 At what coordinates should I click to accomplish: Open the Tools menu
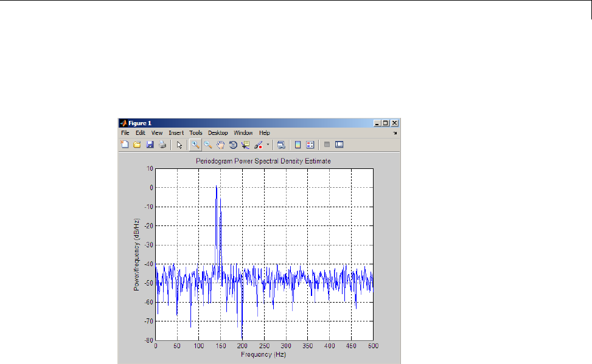(x=195, y=132)
